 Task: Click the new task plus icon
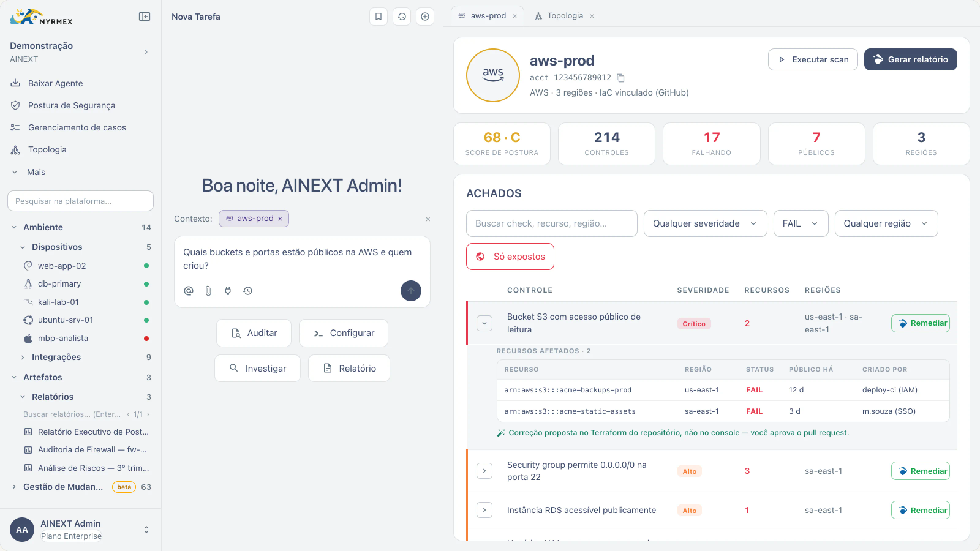(425, 17)
